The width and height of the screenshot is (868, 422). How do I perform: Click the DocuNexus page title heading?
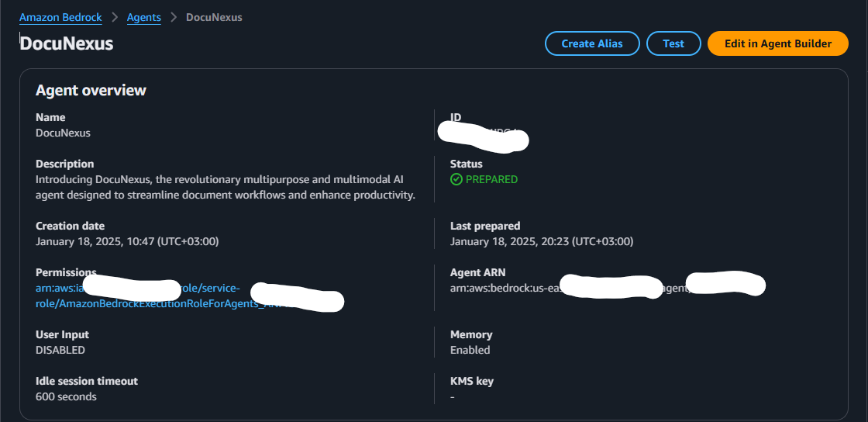[67, 43]
